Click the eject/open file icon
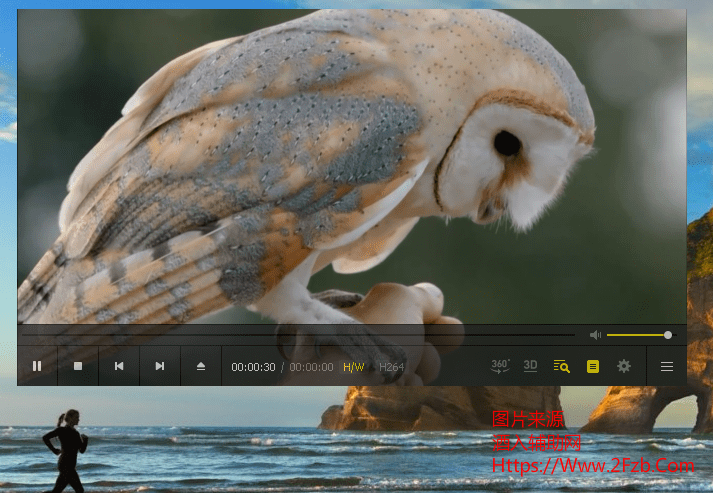This screenshot has height=493, width=713. (x=200, y=367)
